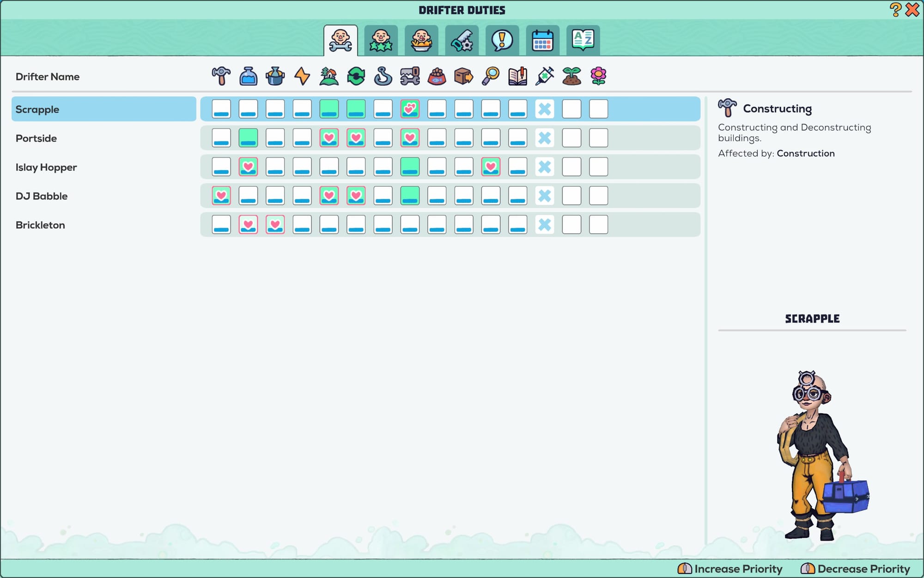Screen dimensions: 924x578
Task: Click the blue flask duty column icon
Action: click(248, 76)
